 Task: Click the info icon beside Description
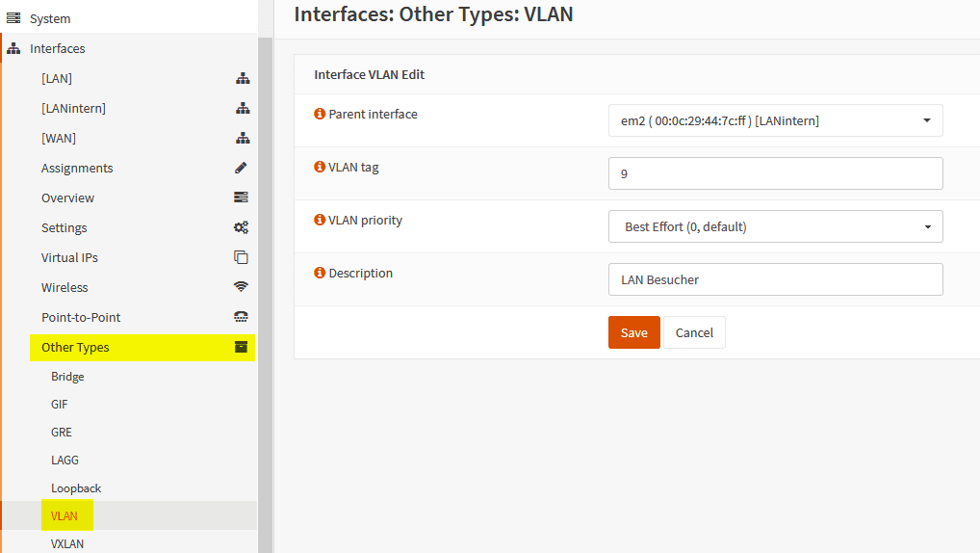coord(321,273)
